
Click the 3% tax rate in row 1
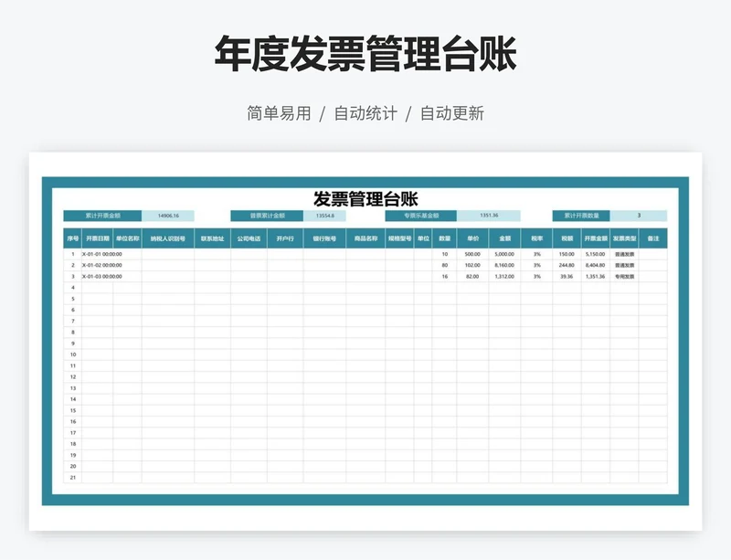[537, 254]
